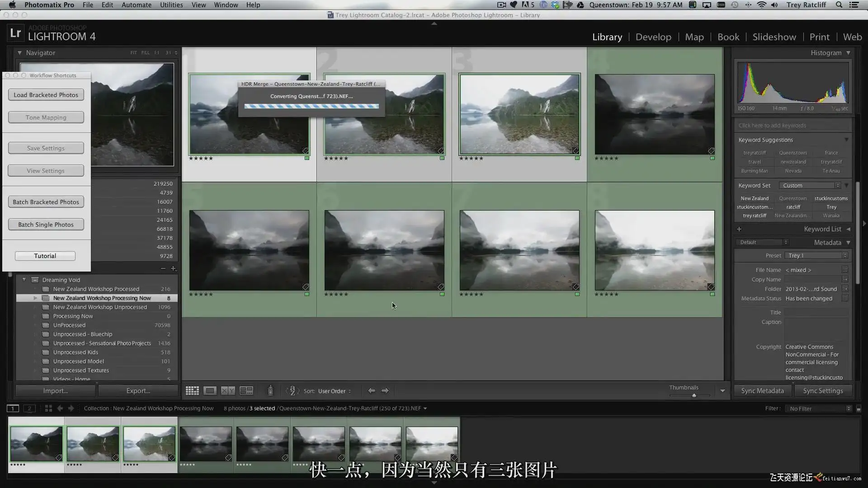
Task: Collapse the Keyword Suggestions section
Action: 846,140
